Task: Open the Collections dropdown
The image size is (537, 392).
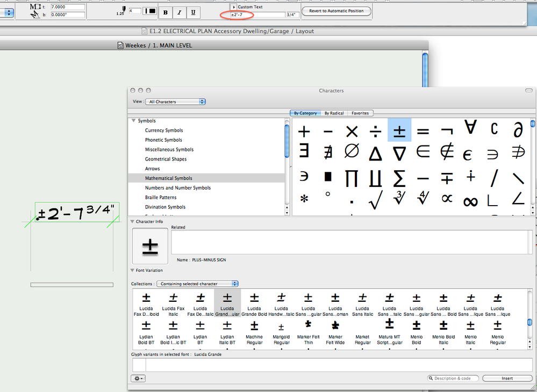Action: [x=197, y=284]
